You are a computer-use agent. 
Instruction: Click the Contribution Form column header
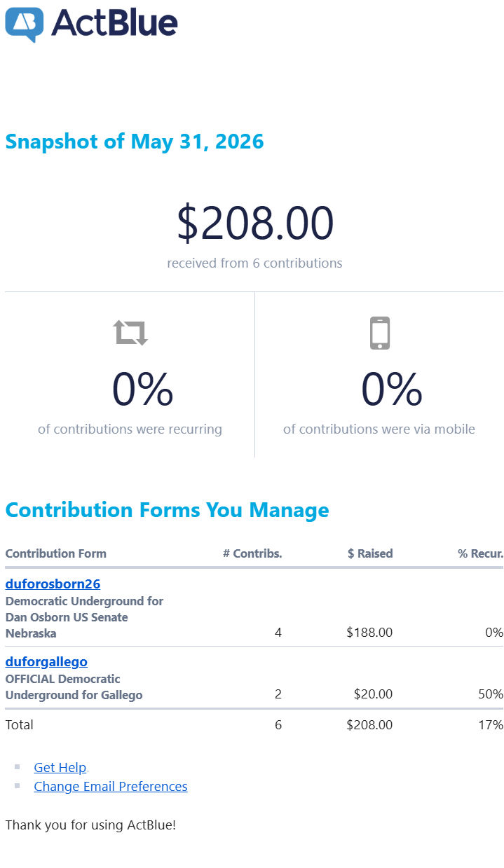(56, 553)
